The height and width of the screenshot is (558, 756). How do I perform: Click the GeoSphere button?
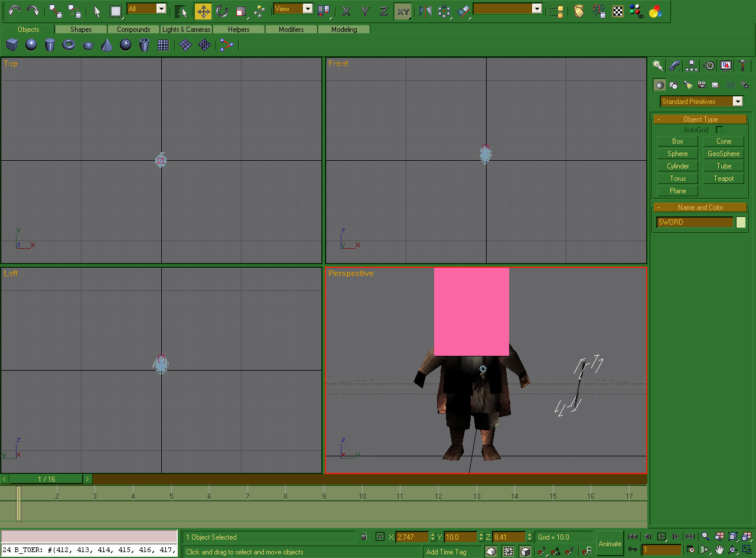724,154
